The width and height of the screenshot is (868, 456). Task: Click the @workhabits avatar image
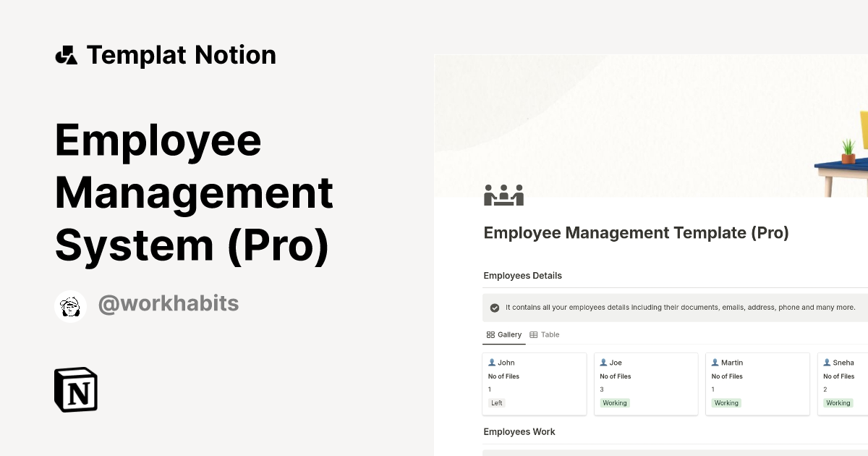coord(70,305)
